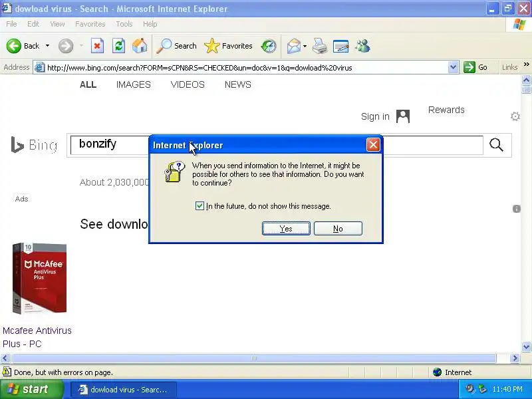This screenshot has height=399, width=532.
Task: Open the Search magnifier toolbar button
Action: [x=176, y=46]
